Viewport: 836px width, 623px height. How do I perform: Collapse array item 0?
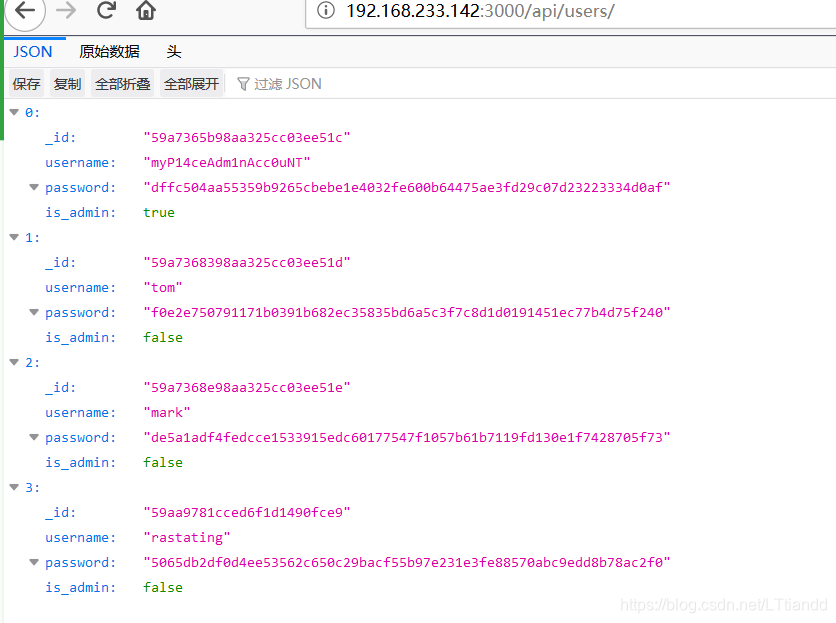[x=14, y=112]
